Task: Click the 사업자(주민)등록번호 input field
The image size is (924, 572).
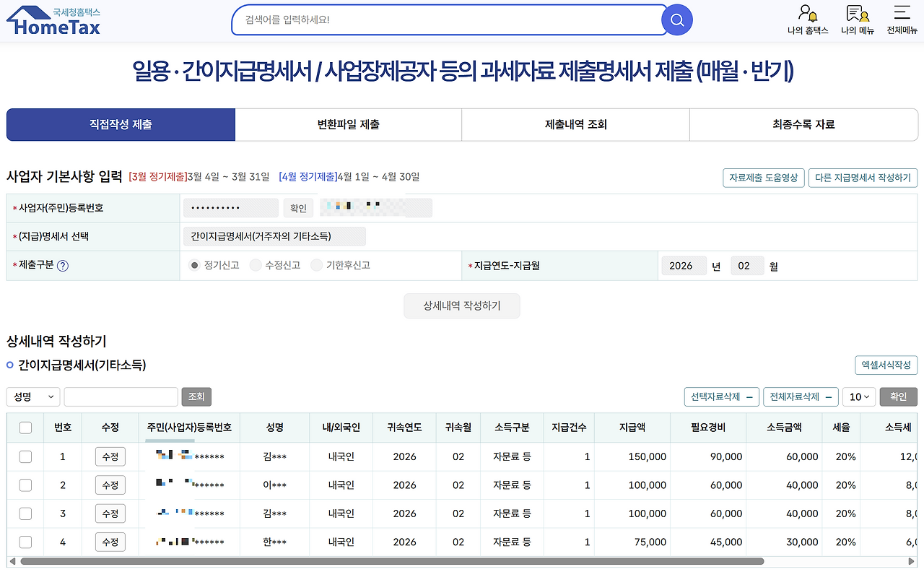Action: point(231,208)
